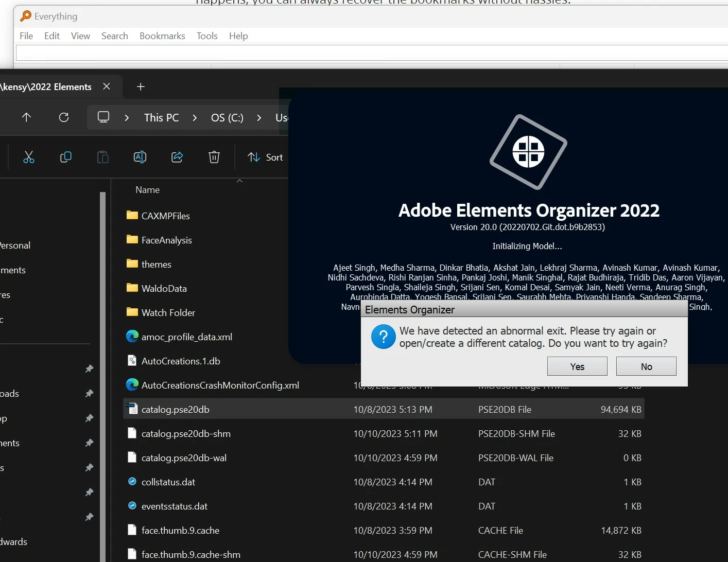Open the Edit menu in Everything
This screenshot has height=562, width=728.
[52, 36]
